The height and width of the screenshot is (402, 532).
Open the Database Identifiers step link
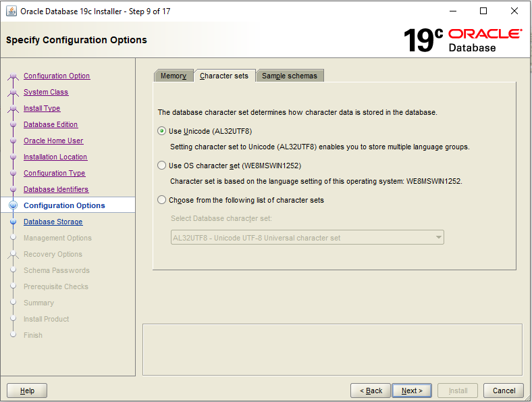pos(56,189)
